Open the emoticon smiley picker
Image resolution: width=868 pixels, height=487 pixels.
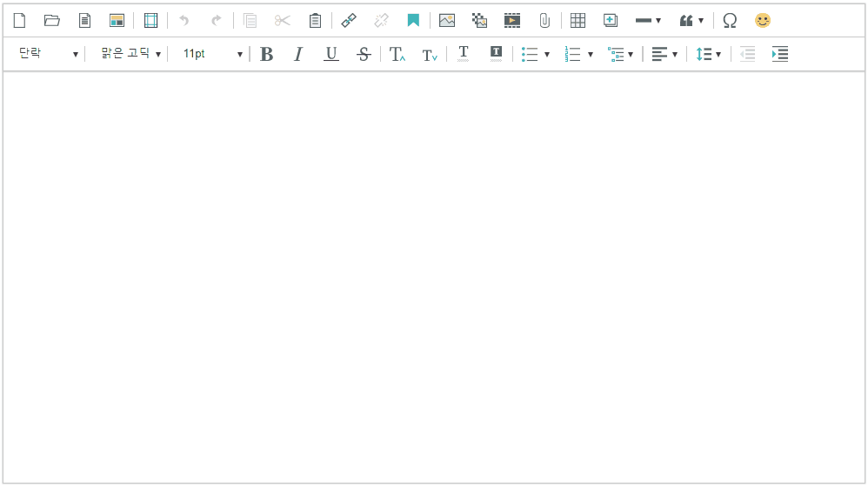[x=763, y=20]
